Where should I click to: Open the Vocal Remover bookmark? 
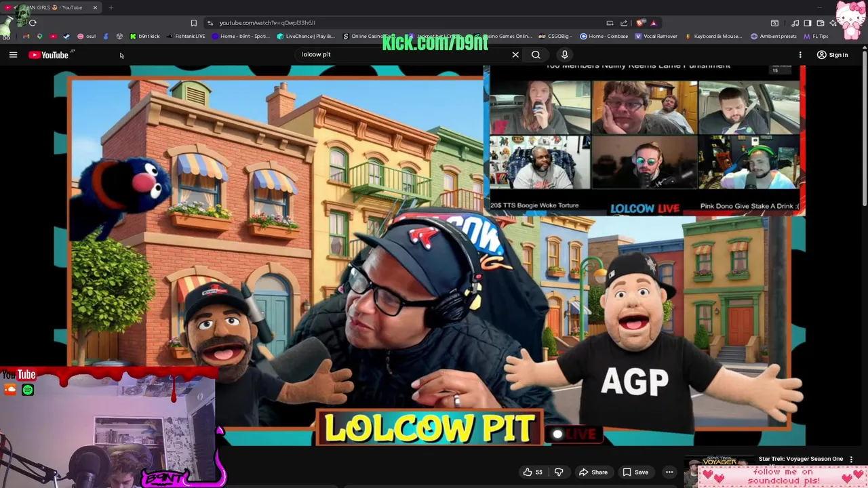tap(656, 36)
